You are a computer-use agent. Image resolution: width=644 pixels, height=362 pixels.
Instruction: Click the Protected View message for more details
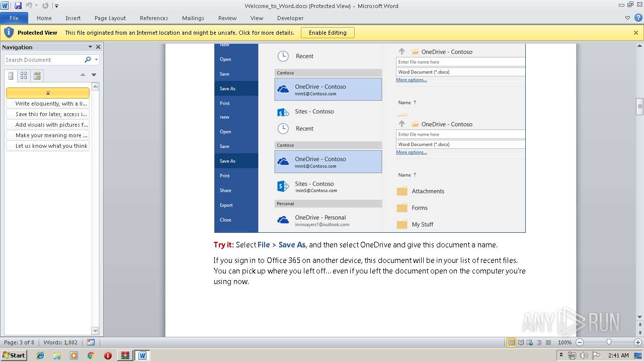[180, 33]
